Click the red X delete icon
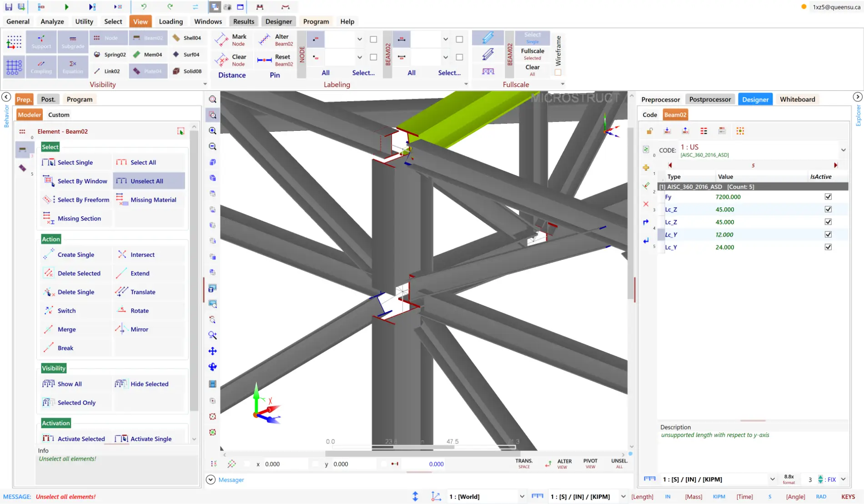Viewport: 864px width, 504px height. [x=646, y=204]
